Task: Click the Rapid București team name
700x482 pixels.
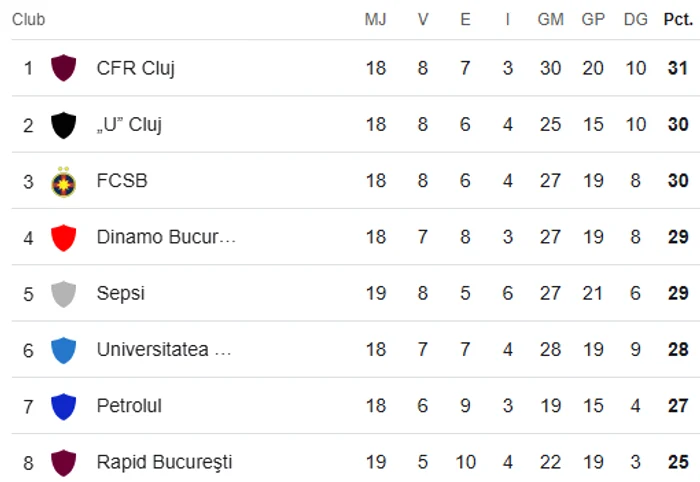Action: tap(164, 462)
